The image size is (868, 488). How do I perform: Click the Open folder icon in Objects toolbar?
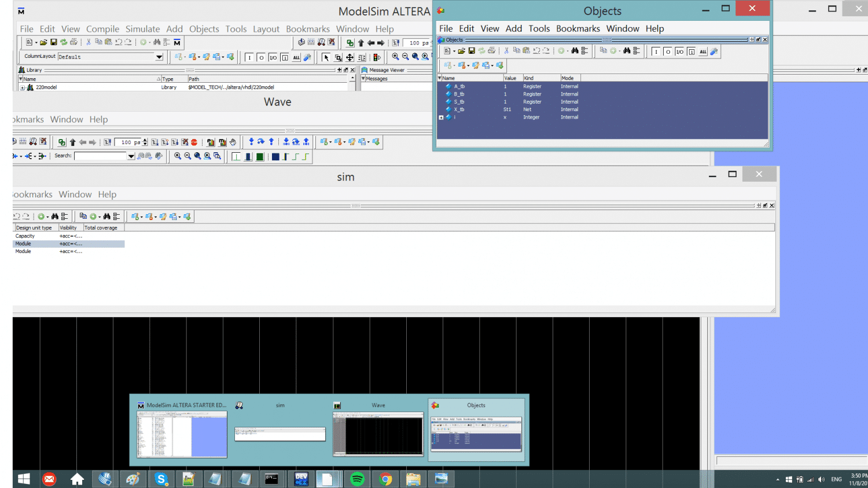pyautogui.click(x=461, y=51)
